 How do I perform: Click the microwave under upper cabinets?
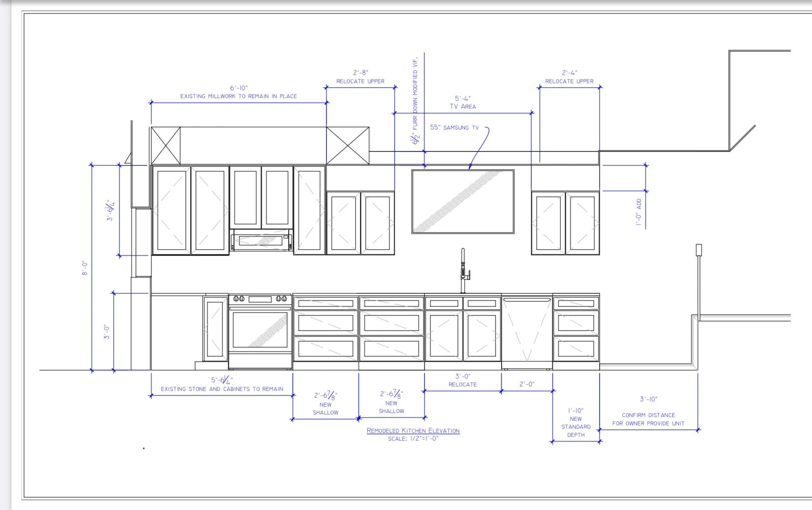click(261, 240)
